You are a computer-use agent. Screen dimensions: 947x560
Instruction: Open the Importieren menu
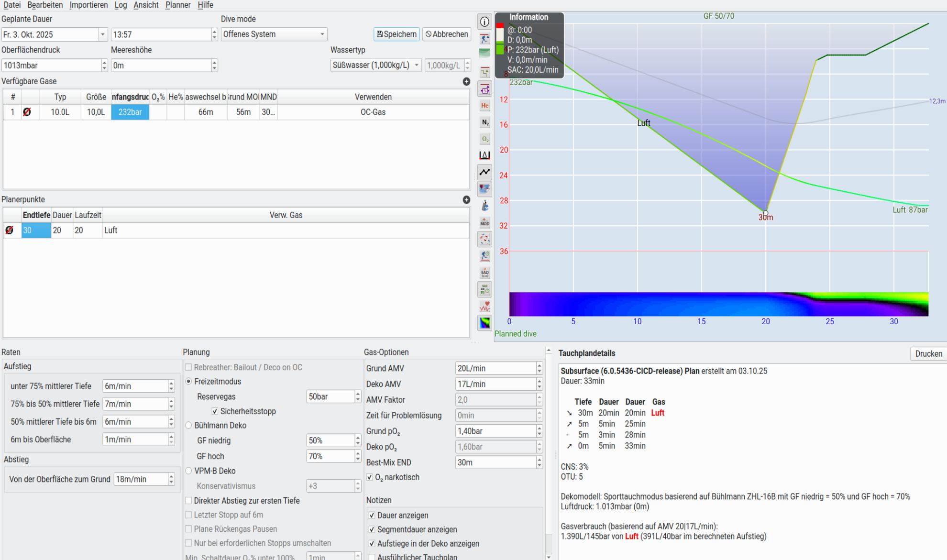click(x=88, y=5)
